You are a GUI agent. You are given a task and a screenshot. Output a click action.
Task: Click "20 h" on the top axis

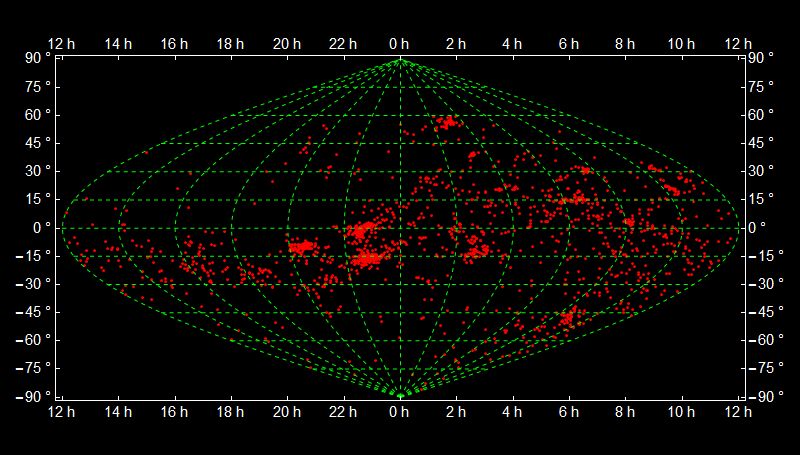[287, 44]
